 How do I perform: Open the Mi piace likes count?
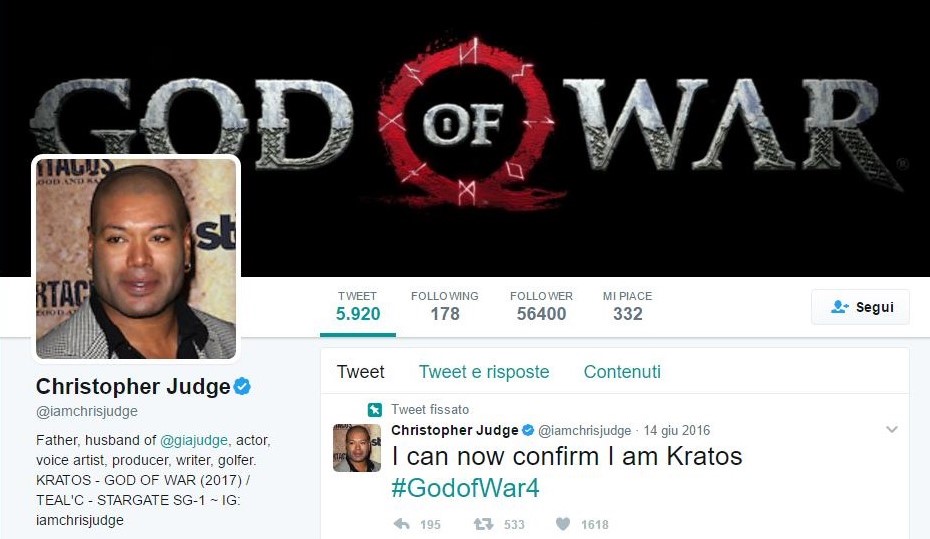click(x=628, y=307)
